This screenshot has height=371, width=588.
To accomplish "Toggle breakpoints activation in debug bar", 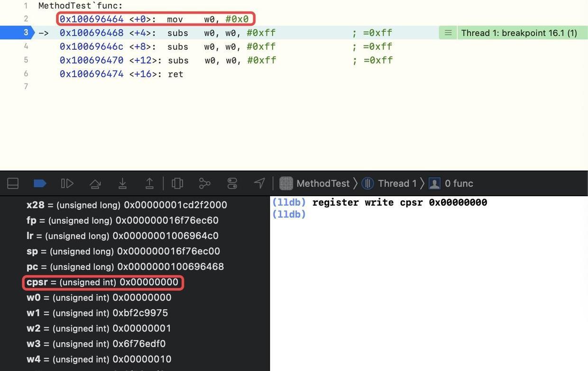I will [40, 183].
